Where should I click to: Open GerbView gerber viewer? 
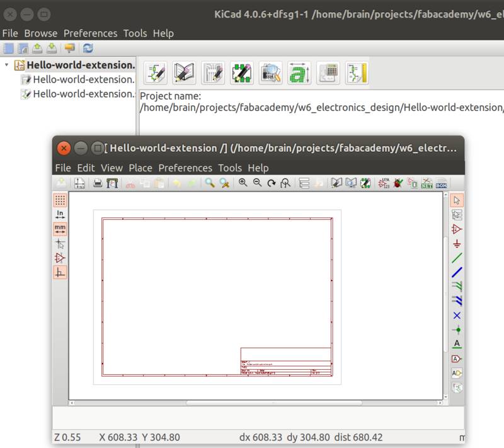pos(270,73)
